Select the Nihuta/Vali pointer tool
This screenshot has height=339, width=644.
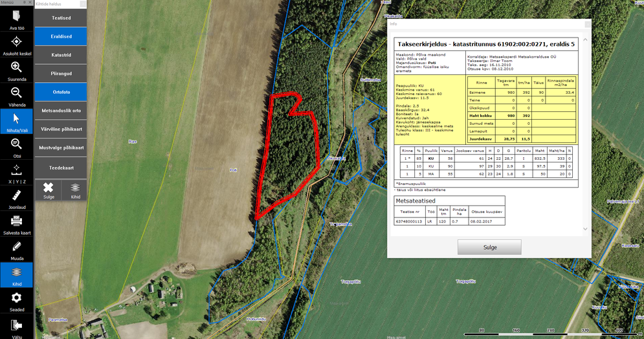point(16,120)
